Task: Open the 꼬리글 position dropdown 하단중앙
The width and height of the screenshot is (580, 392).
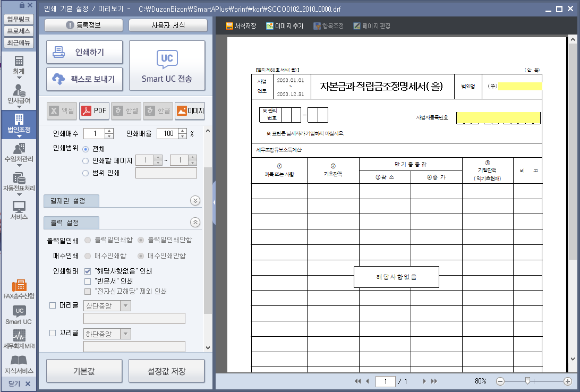Action: click(x=108, y=334)
